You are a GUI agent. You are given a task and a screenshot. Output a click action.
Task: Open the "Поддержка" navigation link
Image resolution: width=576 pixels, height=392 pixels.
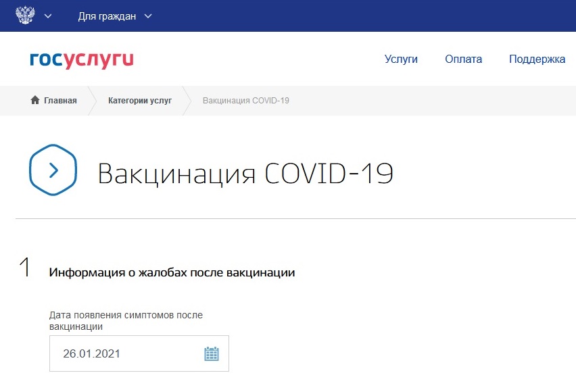pos(537,59)
